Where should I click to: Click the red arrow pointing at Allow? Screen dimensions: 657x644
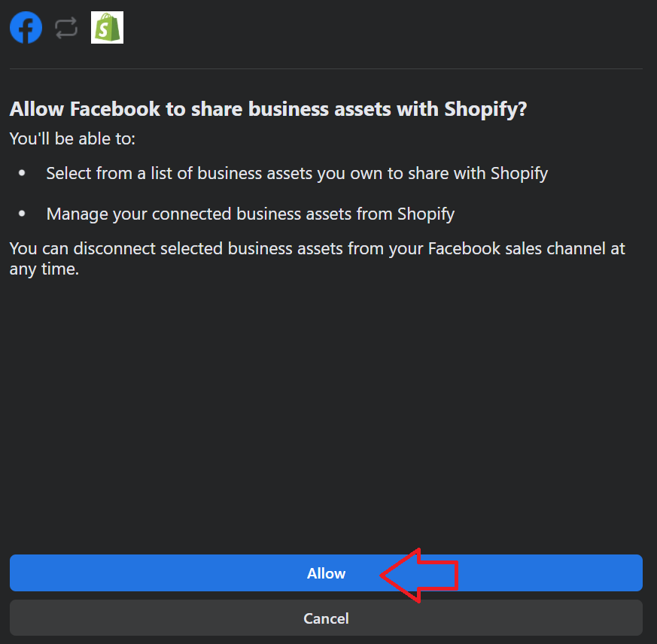[419, 576]
